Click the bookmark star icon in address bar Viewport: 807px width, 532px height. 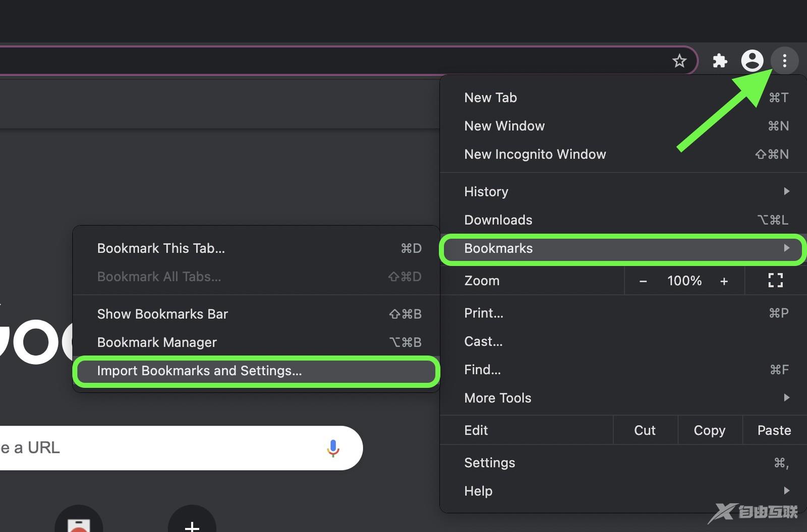(x=679, y=61)
